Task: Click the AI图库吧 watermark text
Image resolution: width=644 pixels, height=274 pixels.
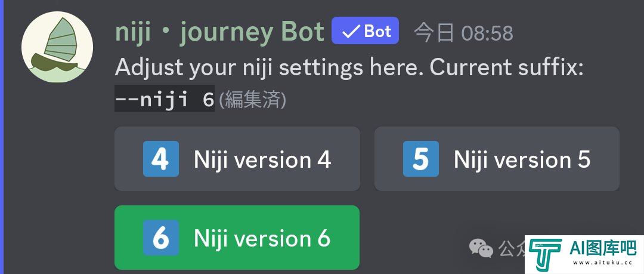Action: click(x=603, y=248)
